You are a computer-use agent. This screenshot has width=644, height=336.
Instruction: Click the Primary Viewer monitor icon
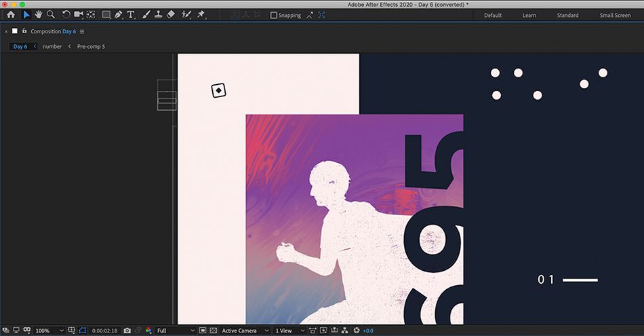pyautogui.click(x=16, y=331)
